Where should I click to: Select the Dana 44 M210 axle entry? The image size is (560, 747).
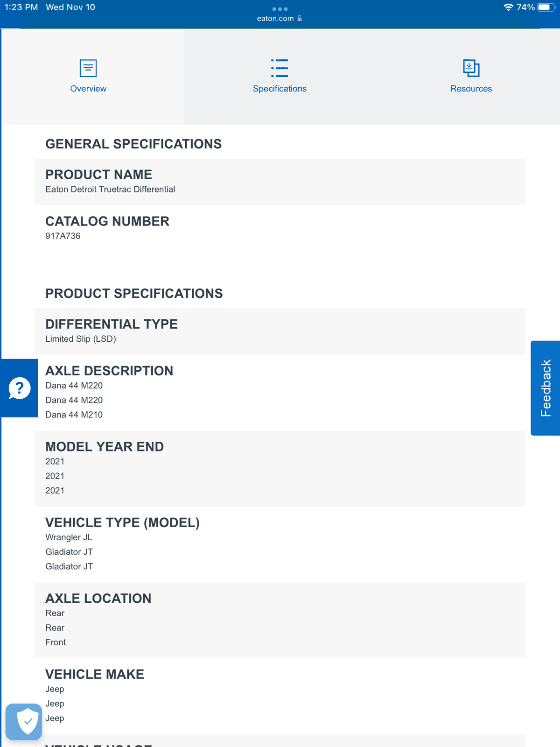pyautogui.click(x=74, y=415)
